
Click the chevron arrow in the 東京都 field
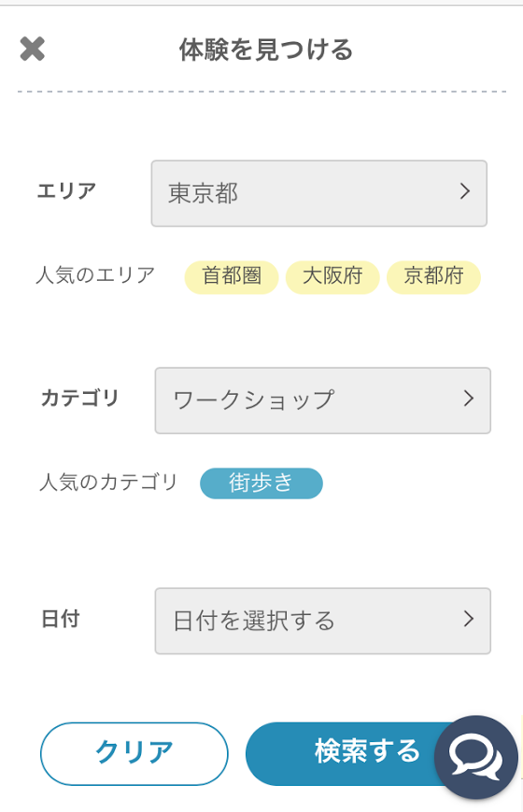pyautogui.click(x=465, y=191)
